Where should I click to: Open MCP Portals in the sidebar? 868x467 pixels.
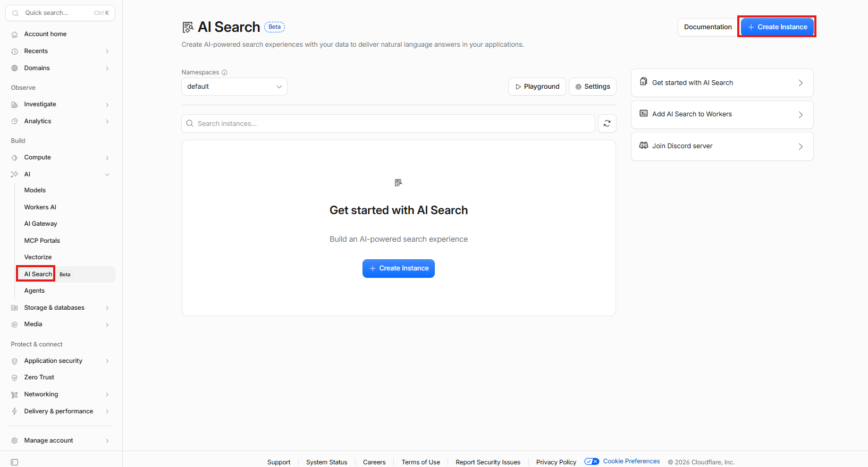point(42,241)
